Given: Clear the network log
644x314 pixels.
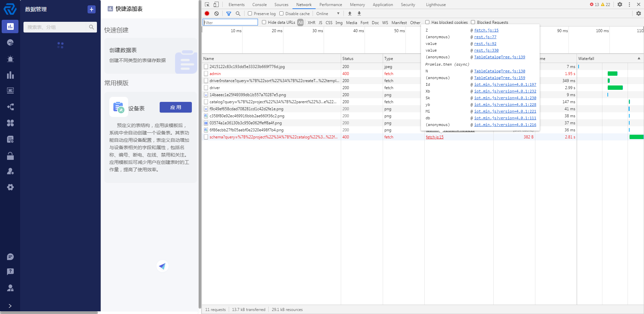Looking at the screenshot, I should (216, 13).
